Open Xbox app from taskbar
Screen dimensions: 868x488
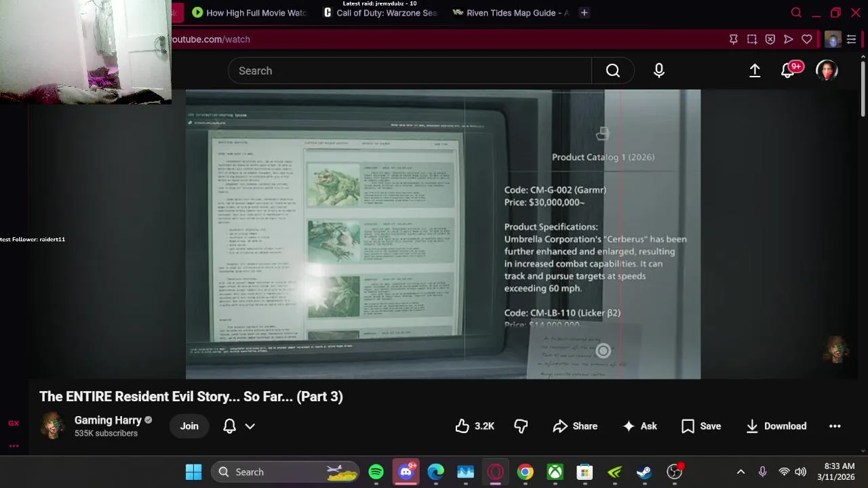(555, 472)
